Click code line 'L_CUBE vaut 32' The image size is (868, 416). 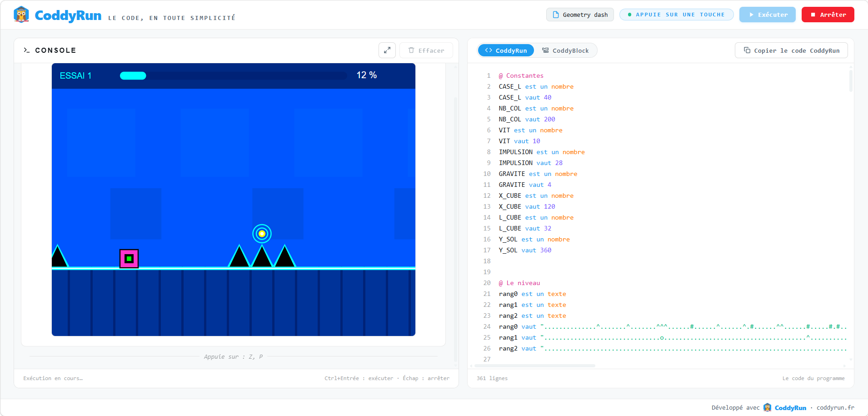(x=525, y=228)
